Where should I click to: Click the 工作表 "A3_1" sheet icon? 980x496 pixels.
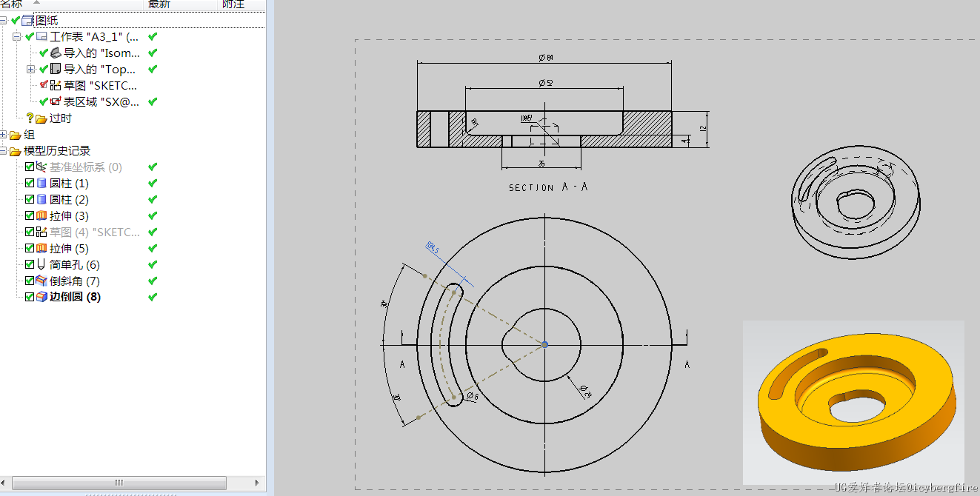[41, 36]
